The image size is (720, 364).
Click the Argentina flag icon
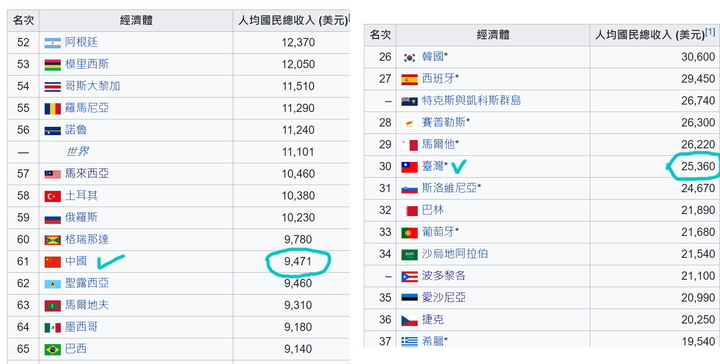pos(52,43)
